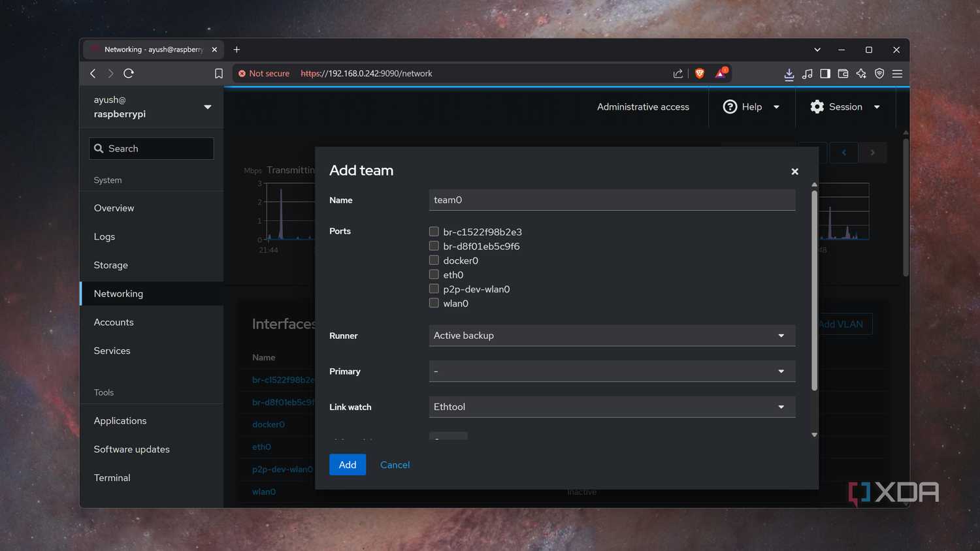The image size is (980, 551).
Task: Open the Brave Wallet icon
Action: (x=843, y=74)
